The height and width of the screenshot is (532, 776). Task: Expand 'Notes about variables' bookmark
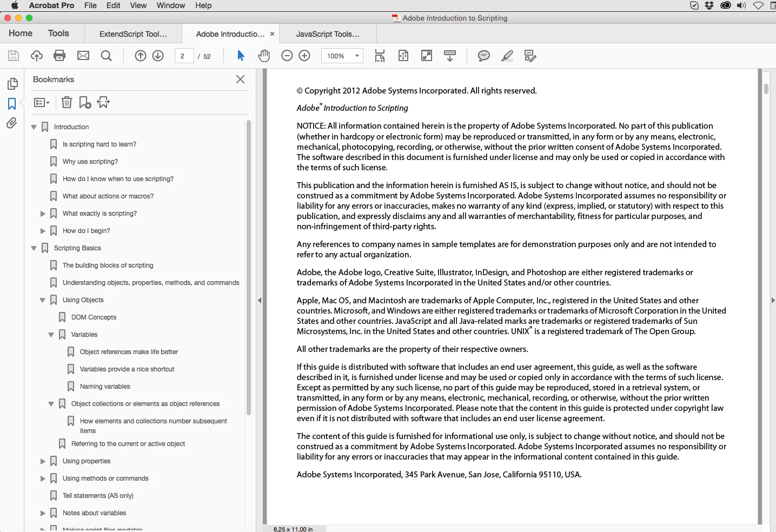43,513
